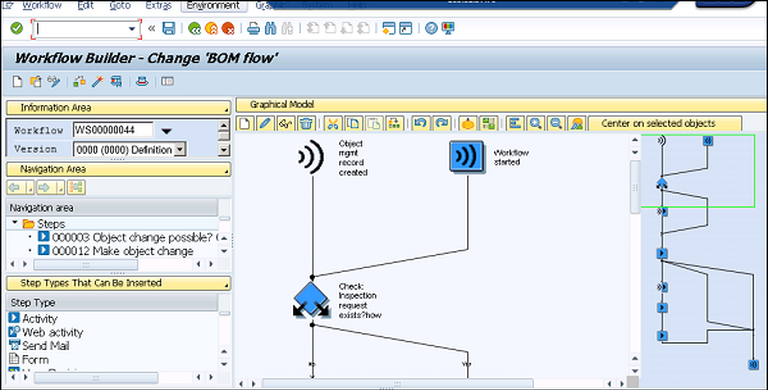
Task: Click the Workflow ID input field
Action: pyautogui.click(x=113, y=130)
